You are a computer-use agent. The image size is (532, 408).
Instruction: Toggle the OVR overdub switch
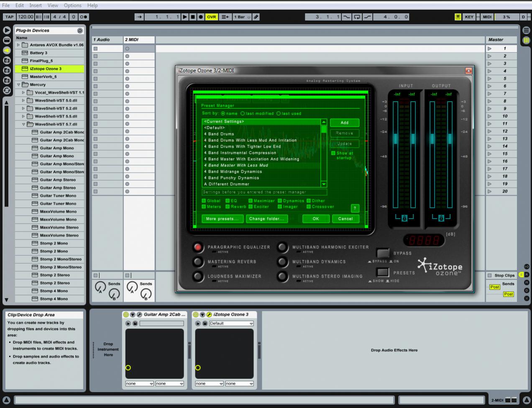pyautogui.click(x=212, y=17)
